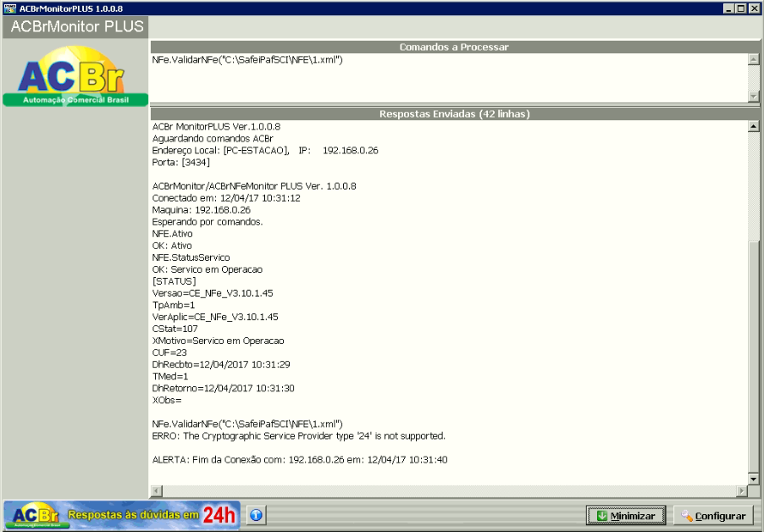Click the 'DhRetorno=12/04/2017 10:31:30' line
Screen dimensions: 764x532
click(223, 388)
